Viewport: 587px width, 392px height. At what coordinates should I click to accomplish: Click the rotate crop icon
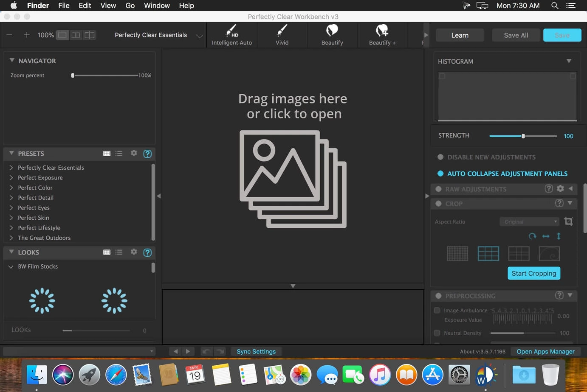click(532, 236)
